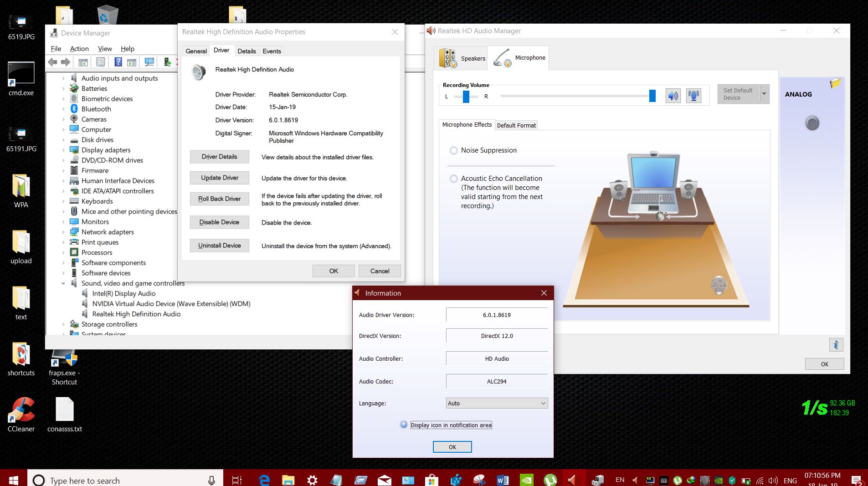Select the cmd.exe desktop shortcut
Screen dimensions: 868x486
[21, 78]
